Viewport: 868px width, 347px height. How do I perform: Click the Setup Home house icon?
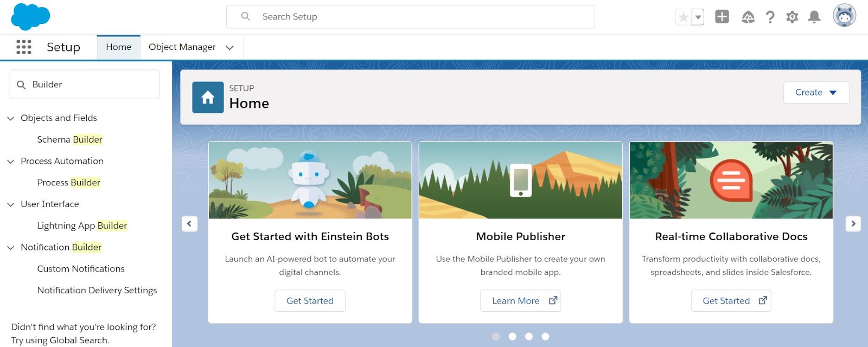[208, 98]
